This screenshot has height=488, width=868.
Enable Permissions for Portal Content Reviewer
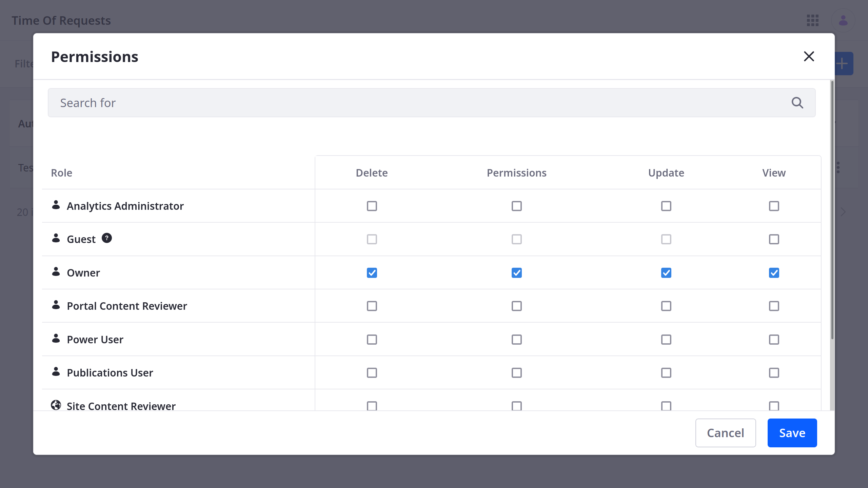point(517,306)
